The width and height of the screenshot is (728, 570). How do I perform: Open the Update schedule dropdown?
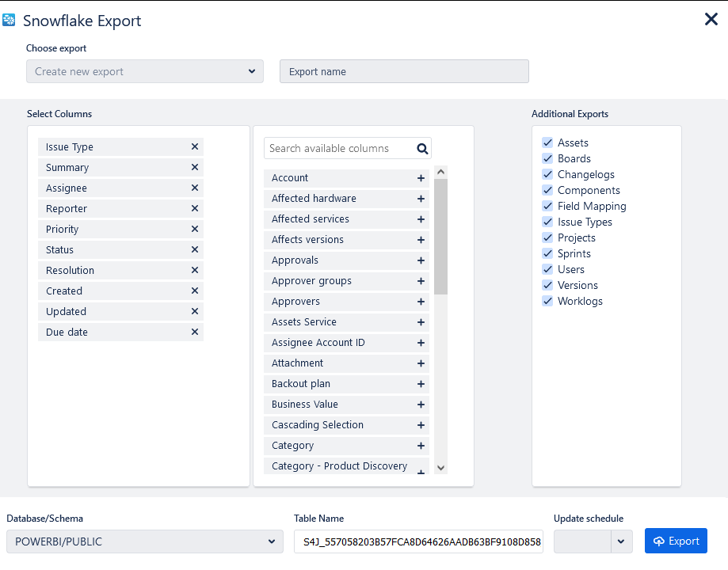pyautogui.click(x=619, y=541)
